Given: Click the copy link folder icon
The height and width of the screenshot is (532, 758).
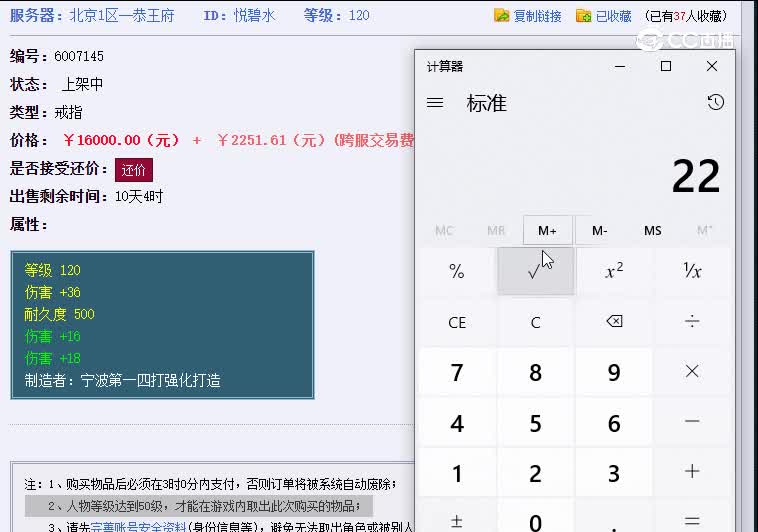Looking at the screenshot, I should pos(502,15).
